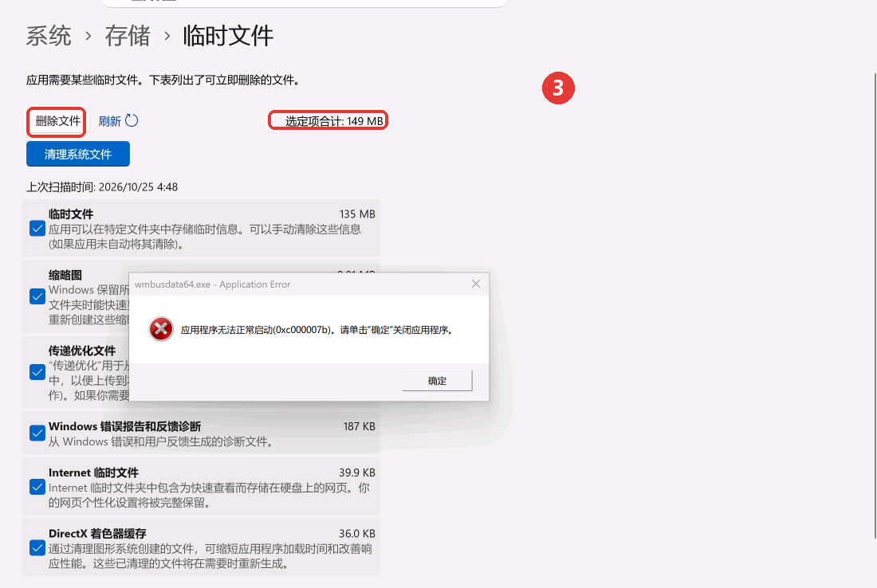Viewport: 877px width, 588px height.
Task: Uncheck the DirectX 着色器缓存 checkbox
Action: pyautogui.click(x=37, y=547)
